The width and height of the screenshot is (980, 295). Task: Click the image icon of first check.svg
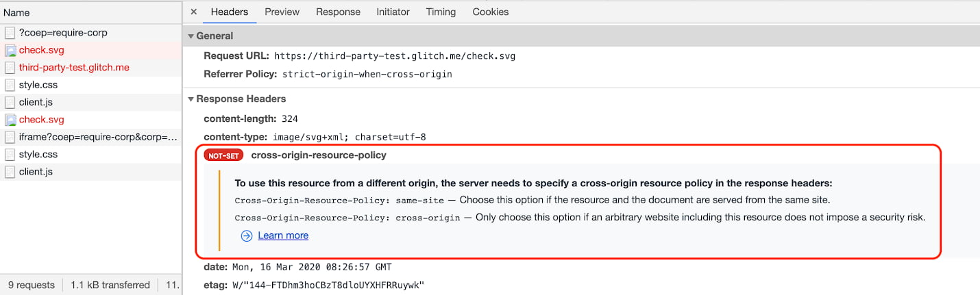pos(10,50)
